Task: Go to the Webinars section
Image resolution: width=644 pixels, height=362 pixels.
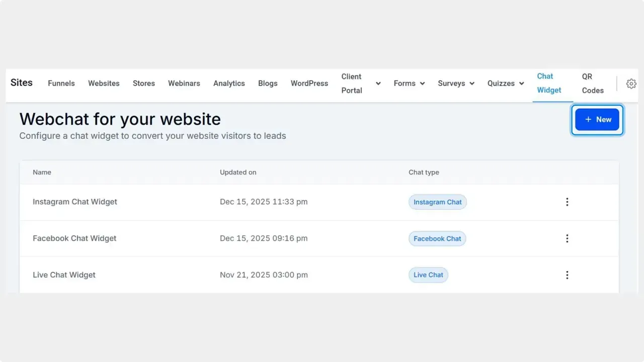Action: click(x=184, y=83)
